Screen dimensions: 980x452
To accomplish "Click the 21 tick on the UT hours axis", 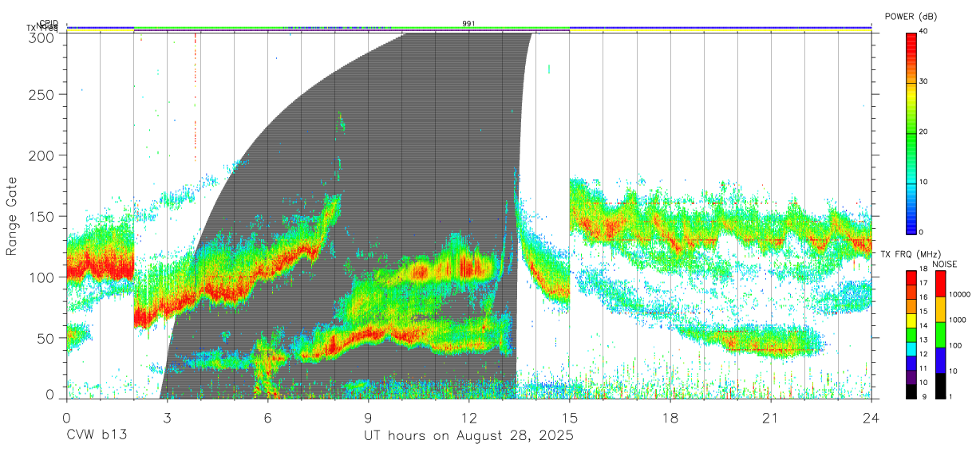I will pos(771,418).
